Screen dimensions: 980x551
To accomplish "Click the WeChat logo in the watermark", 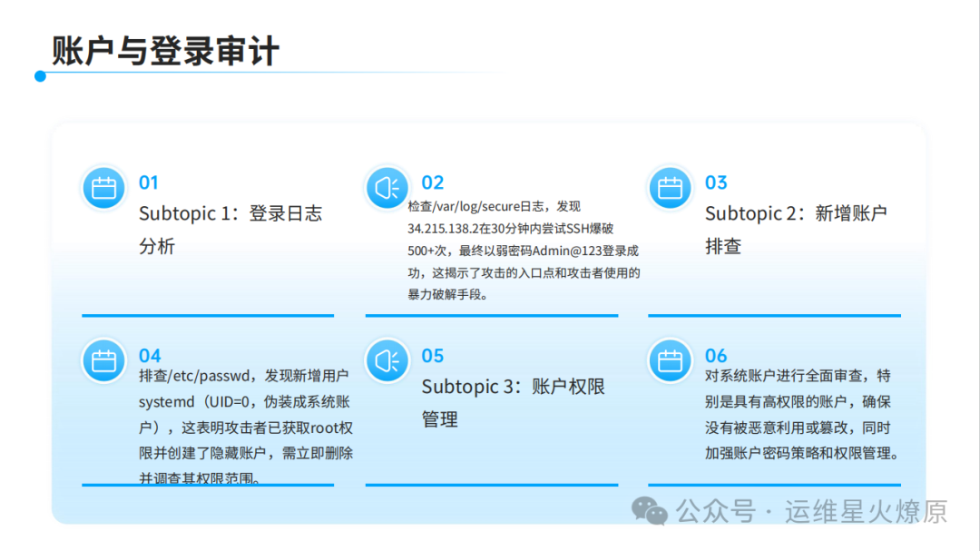I will pyautogui.click(x=650, y=511).
